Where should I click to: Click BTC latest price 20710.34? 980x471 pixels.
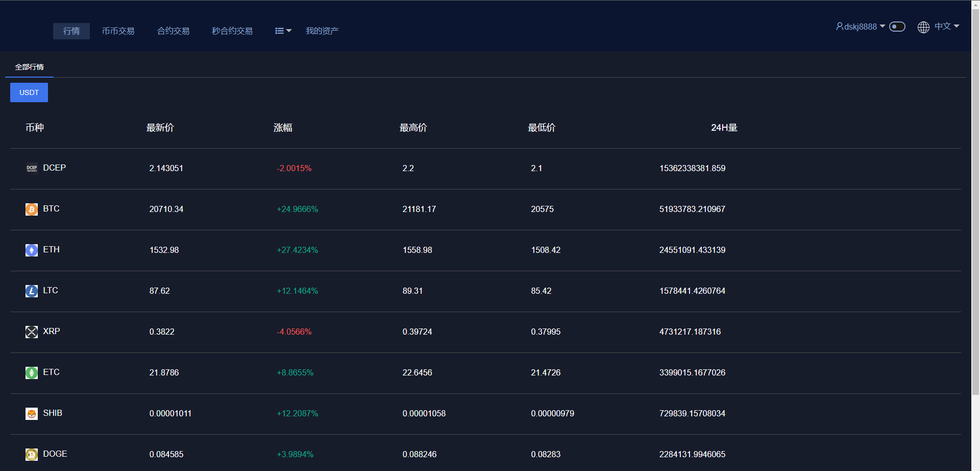(x=166, y=209)
